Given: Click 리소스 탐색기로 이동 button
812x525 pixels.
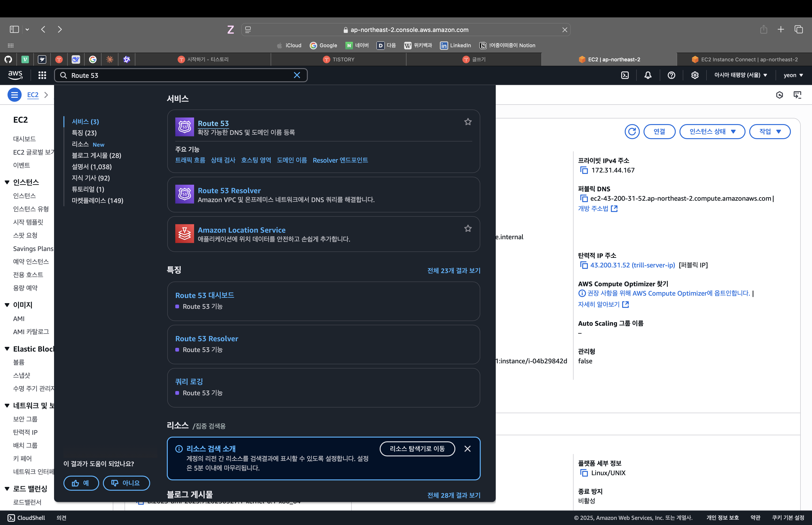Looking at the screenshot, I should pyautogui.click(x=417, y=449).
